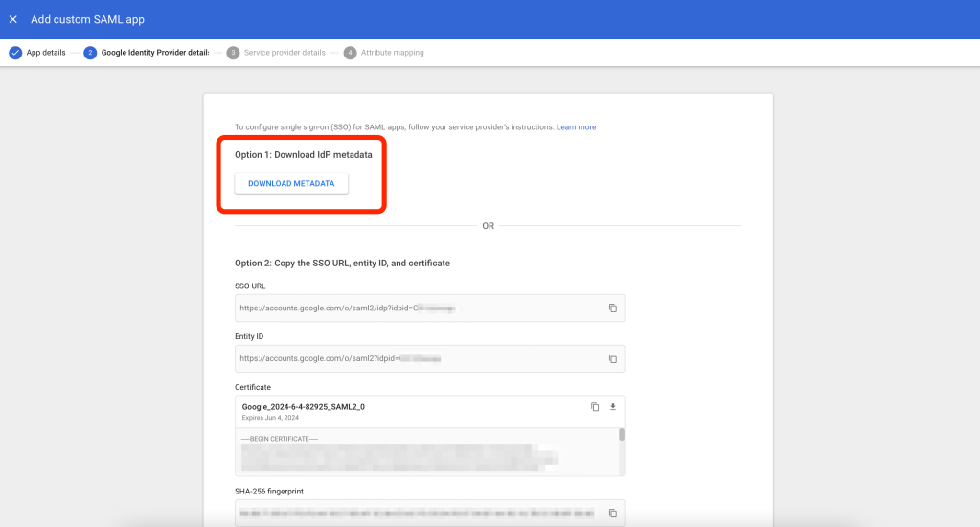This screenshot has height=527, width=980.
Task: Jump to Service provider details step label
Action: 285,53
